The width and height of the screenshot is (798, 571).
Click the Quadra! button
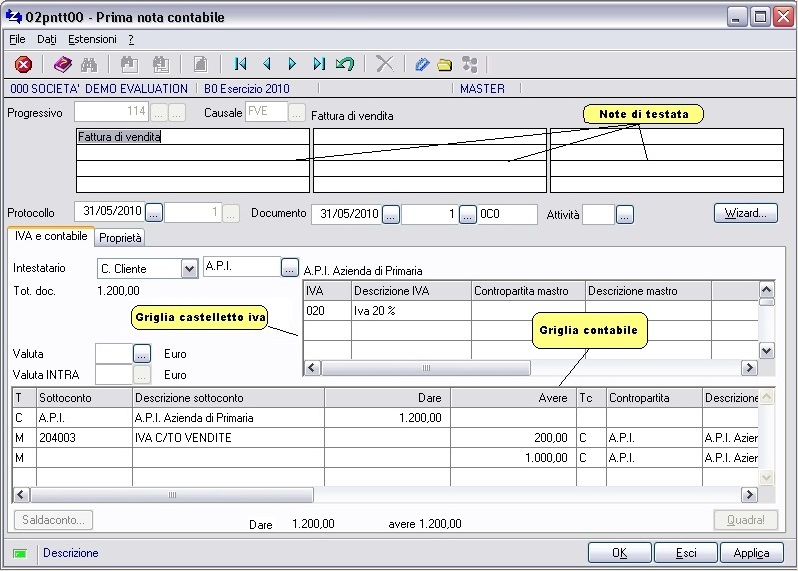point(746,520)
